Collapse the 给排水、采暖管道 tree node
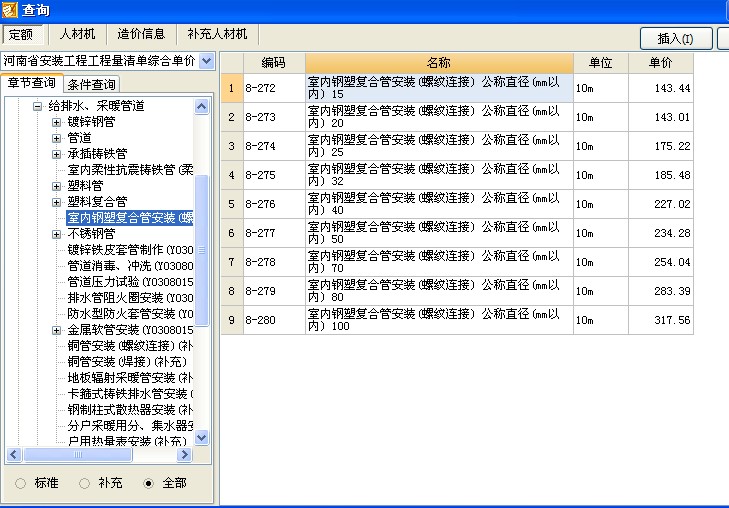 click(x=37, y=106)
